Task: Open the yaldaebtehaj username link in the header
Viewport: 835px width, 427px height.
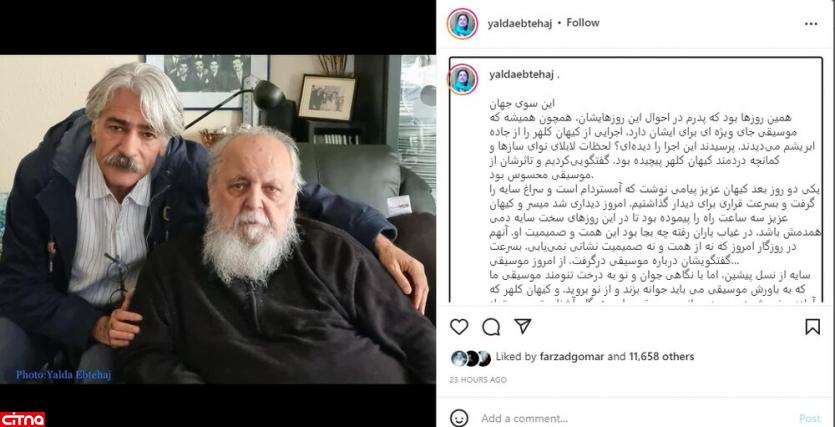Action: pos(519,23)
